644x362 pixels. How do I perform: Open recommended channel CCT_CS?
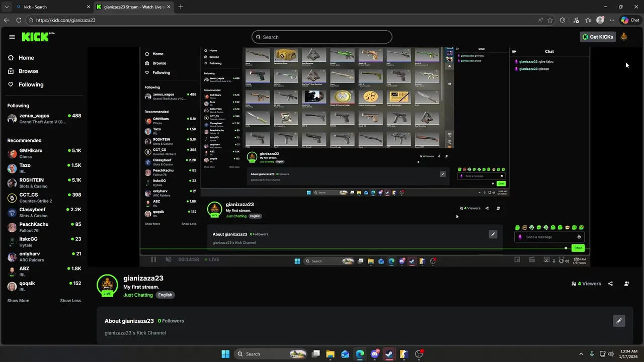[44, 198]
